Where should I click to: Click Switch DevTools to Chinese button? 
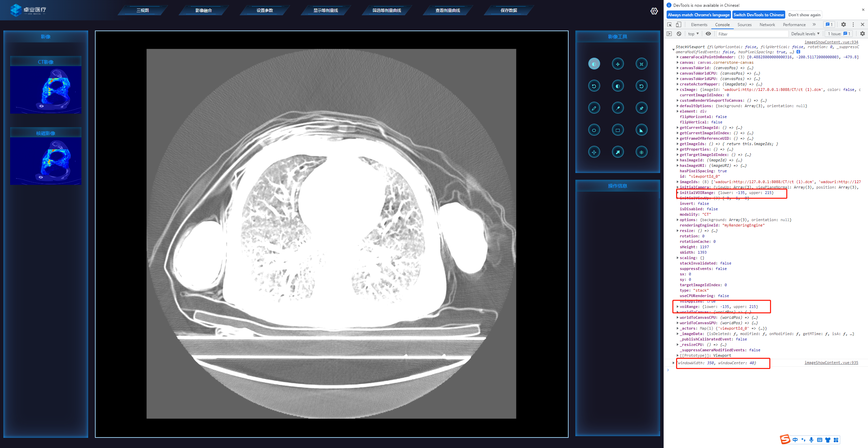(758, 15)
